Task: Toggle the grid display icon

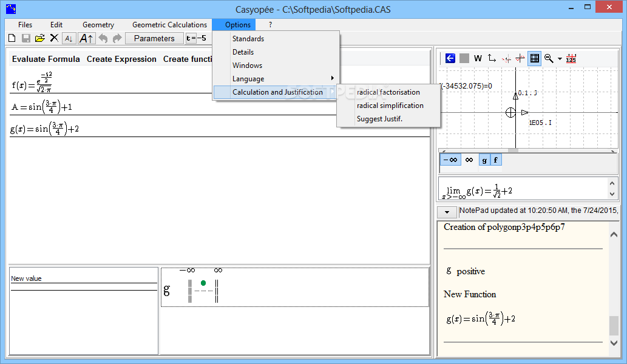Action: 534,58
